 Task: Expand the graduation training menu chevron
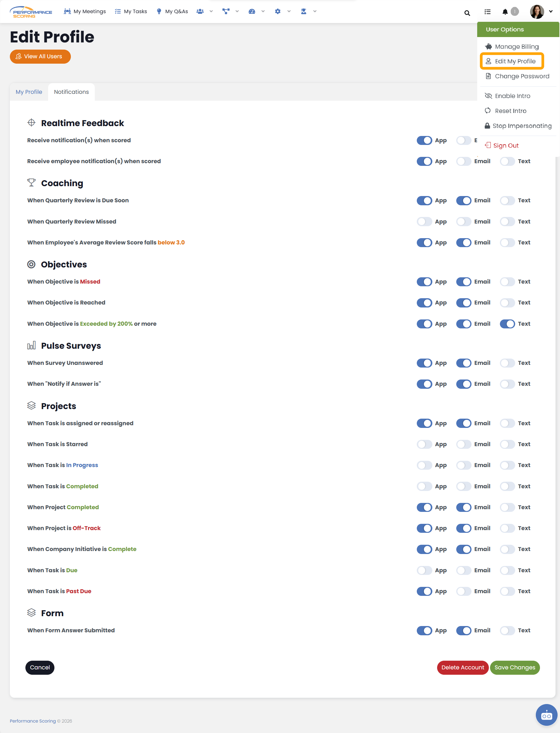click(315, 11)
